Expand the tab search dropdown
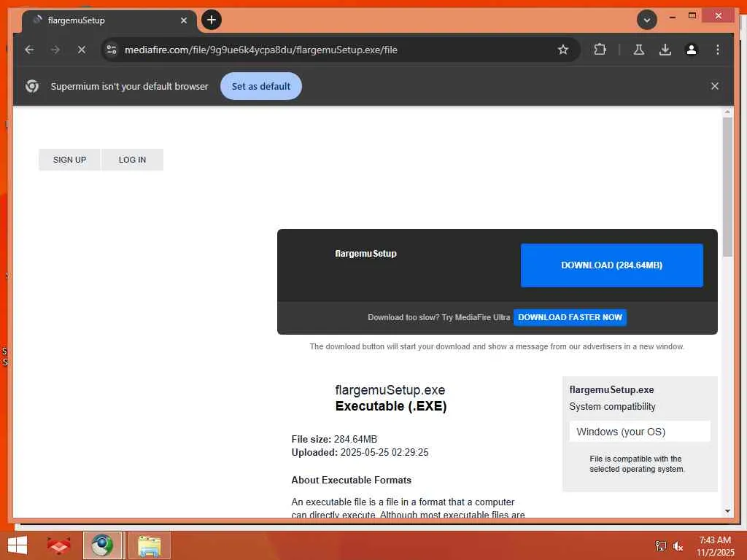The width and height of the screenshot is (747, 560). click(646, 20)
